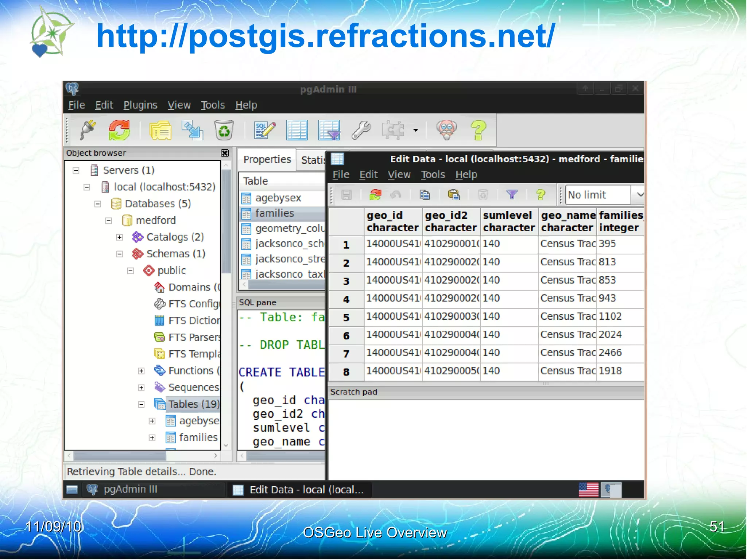The height and width of the screenshot is (560, 747).
Task: Click the View data grid icon
Action: click(x=297, y=130)
